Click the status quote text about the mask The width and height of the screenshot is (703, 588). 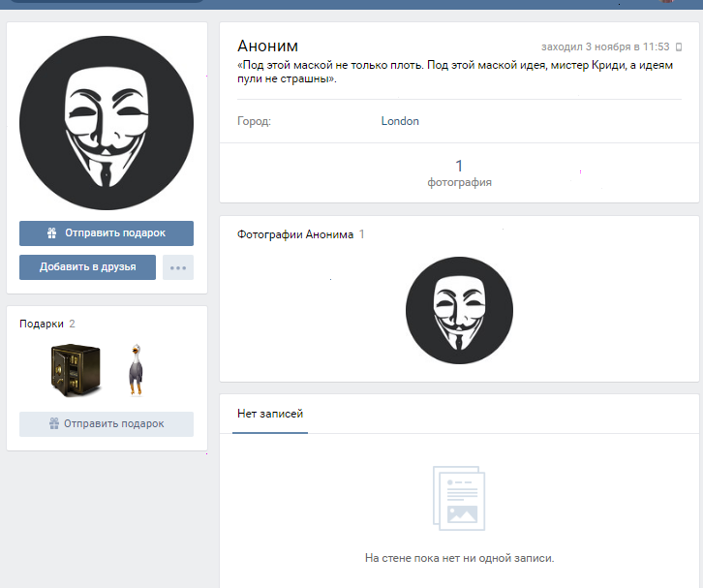click(x=455, y=72)
